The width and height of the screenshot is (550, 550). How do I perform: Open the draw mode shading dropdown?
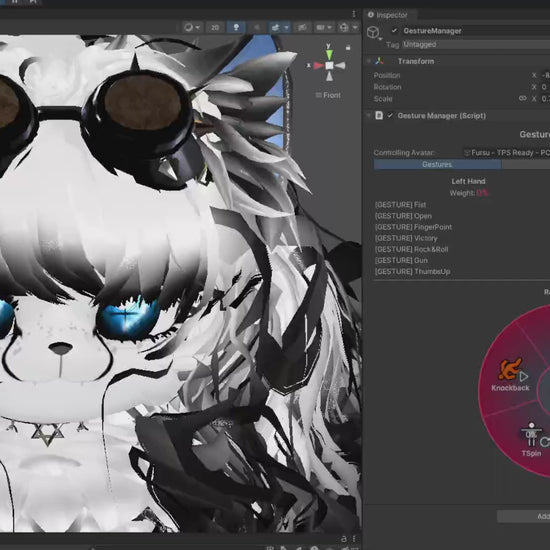[x=192, y=27]
